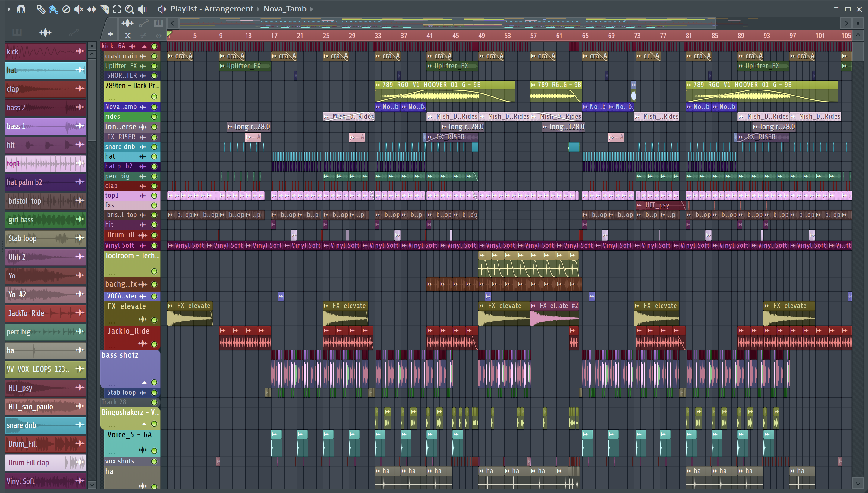Add a new track with plus button
This screenshot has height=493, width=868.
coord(110,34)
